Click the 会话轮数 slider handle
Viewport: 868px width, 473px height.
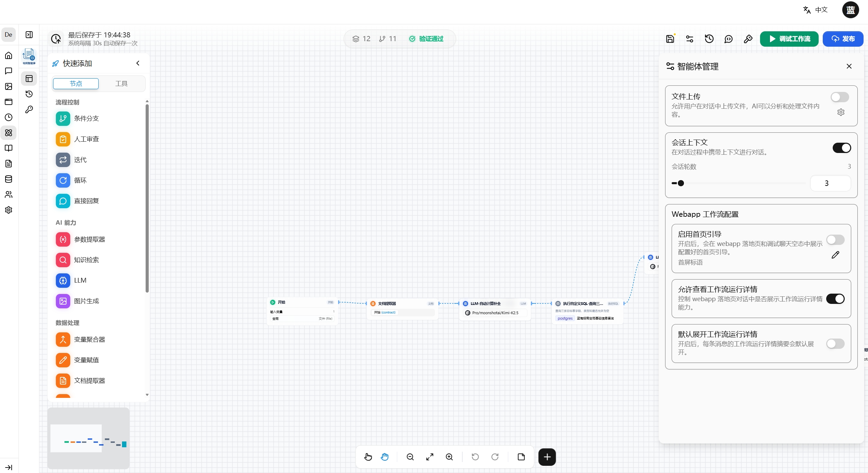coord(681,183)
